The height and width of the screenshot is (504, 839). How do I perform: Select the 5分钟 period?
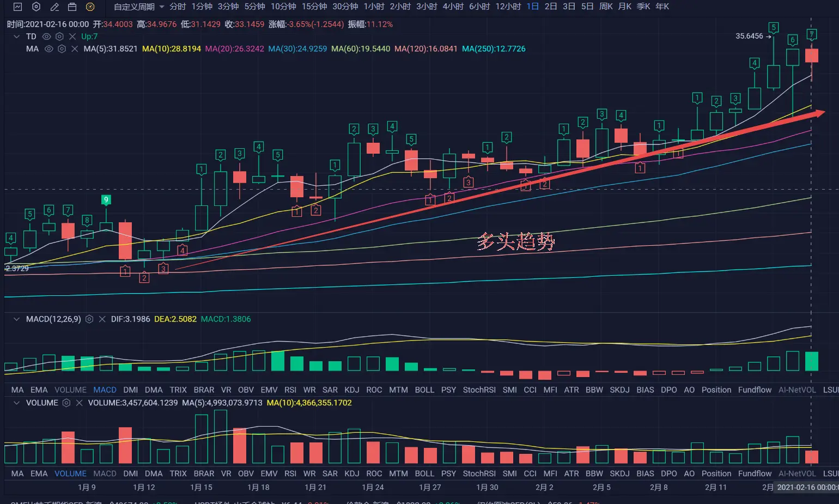254,7
